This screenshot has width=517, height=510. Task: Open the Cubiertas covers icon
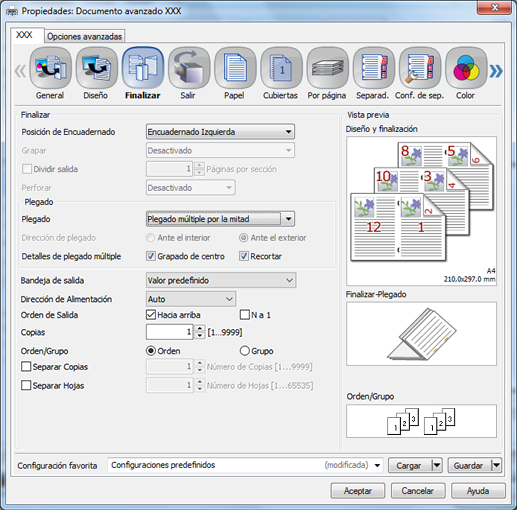pos(281,68)
